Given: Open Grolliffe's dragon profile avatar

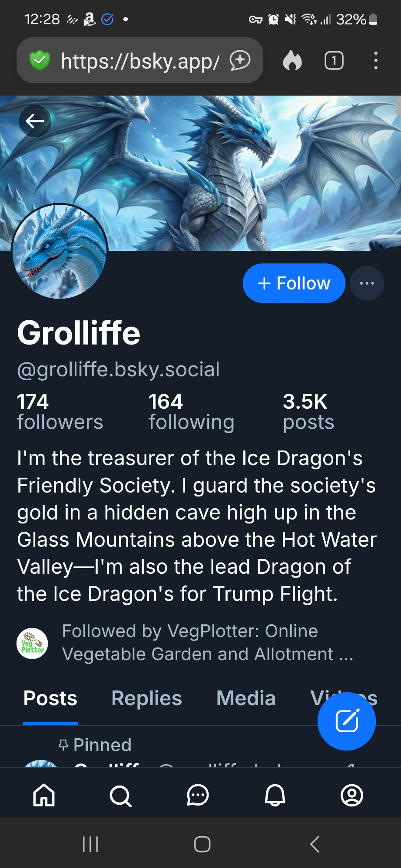Looking at the screenshot, I should 60,251.
